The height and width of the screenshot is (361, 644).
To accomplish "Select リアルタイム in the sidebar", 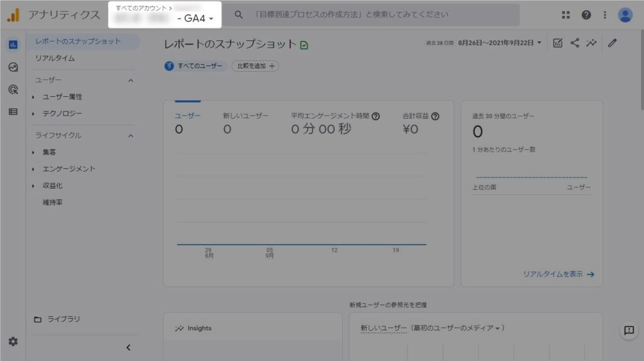I will 55,58.
